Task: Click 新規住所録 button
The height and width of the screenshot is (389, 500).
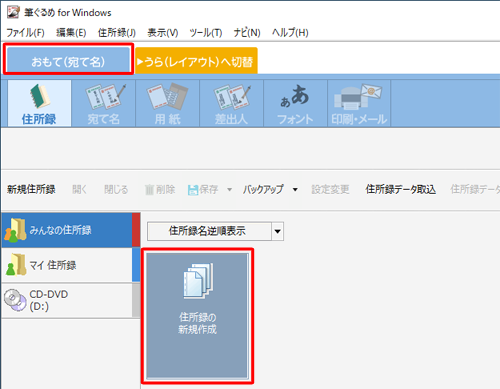Action: pos(31,189)
